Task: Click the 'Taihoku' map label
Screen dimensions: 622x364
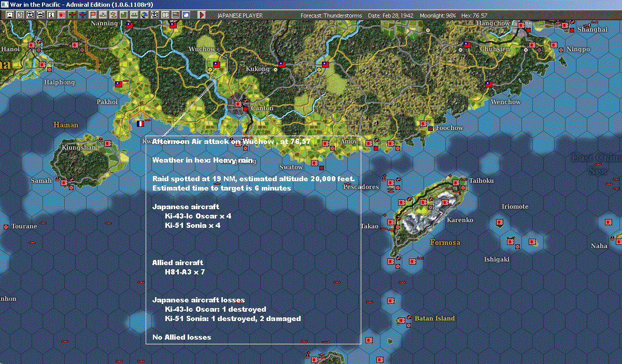Action: [x=482, y=181]
